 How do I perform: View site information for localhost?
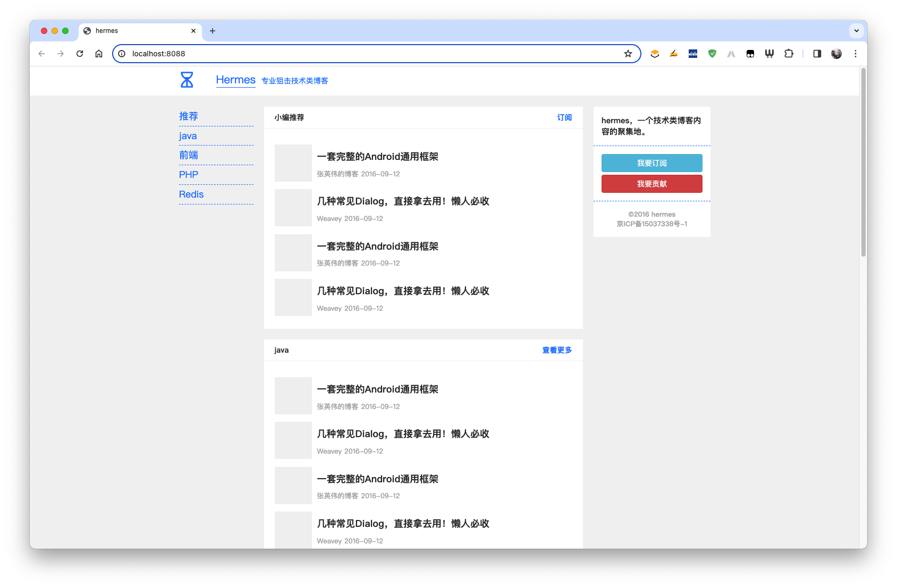[122, 54]
